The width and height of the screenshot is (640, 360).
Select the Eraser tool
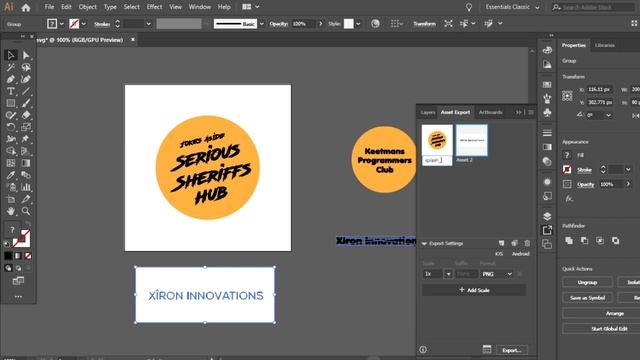pos(26,115)
